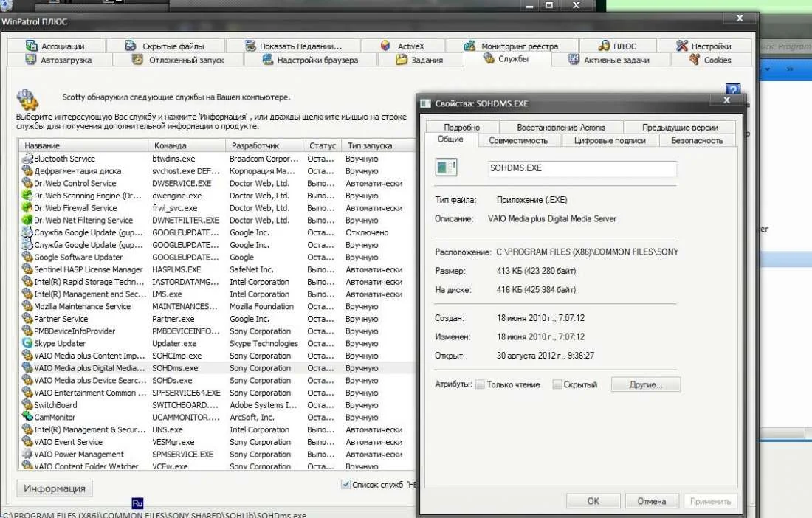Click SOHDMS.EXE file icon in properties

coord(447,168)
